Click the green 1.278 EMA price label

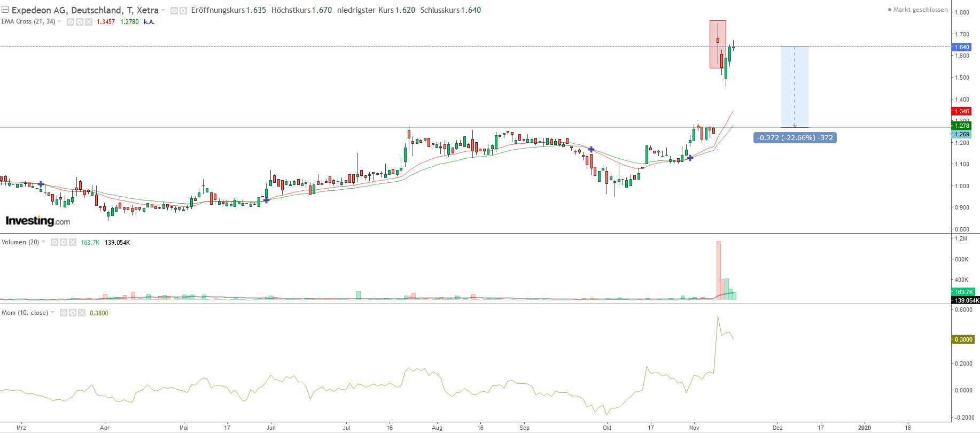(962, 126)
